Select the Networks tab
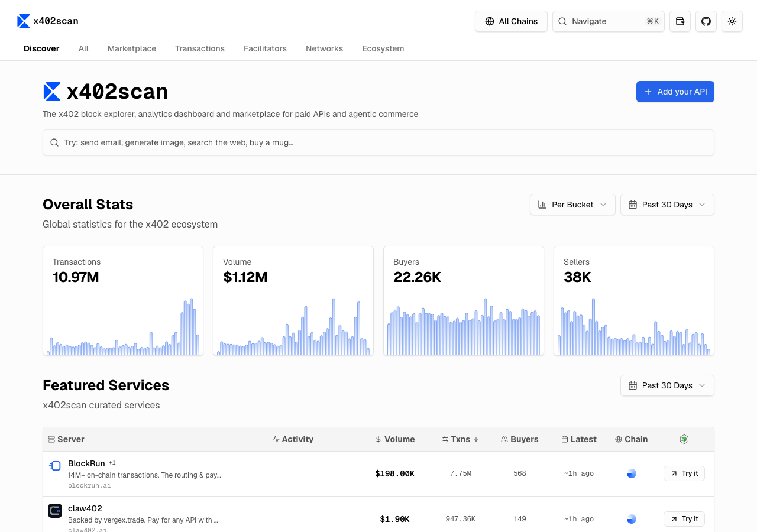Screen dimensions: 757x532 coord(324,48)
